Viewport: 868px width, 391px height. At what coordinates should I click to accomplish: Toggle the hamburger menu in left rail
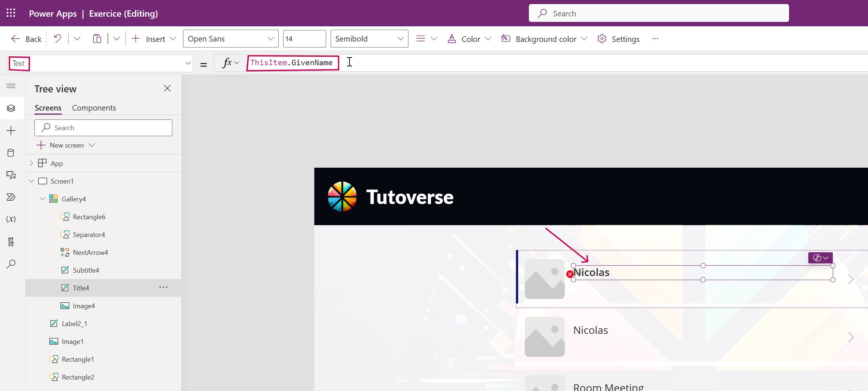pyautogui.click(x=11, y=86)
